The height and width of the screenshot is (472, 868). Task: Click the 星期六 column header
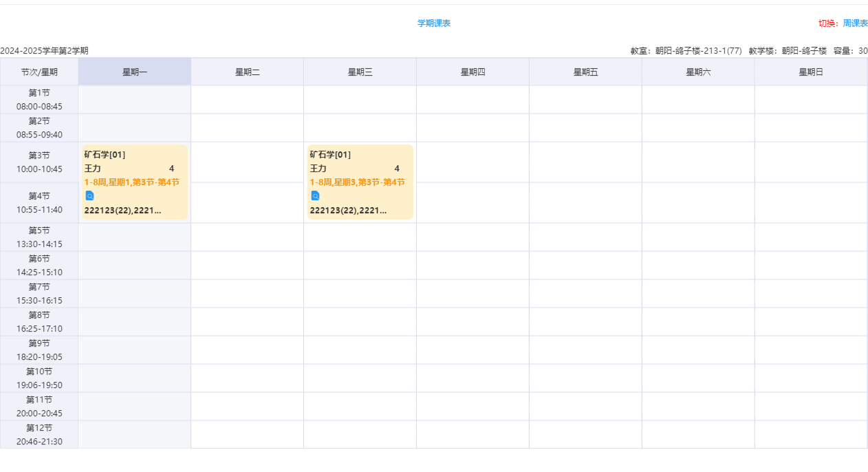coord(698,72)
